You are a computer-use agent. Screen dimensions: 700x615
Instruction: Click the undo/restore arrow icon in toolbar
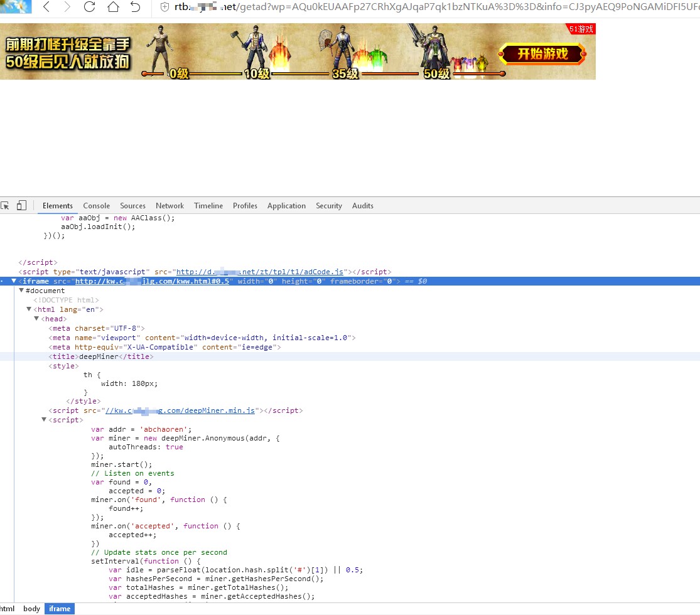tap(135, 7)
